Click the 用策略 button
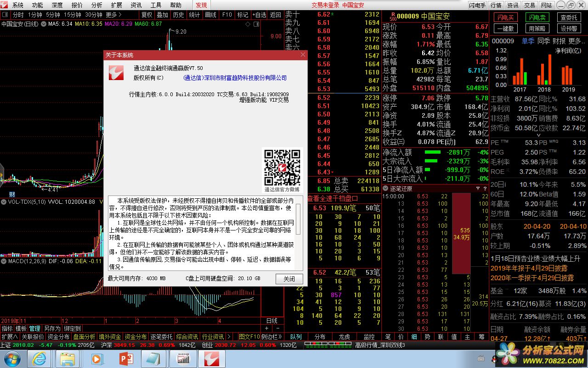 tap(537, 29)
